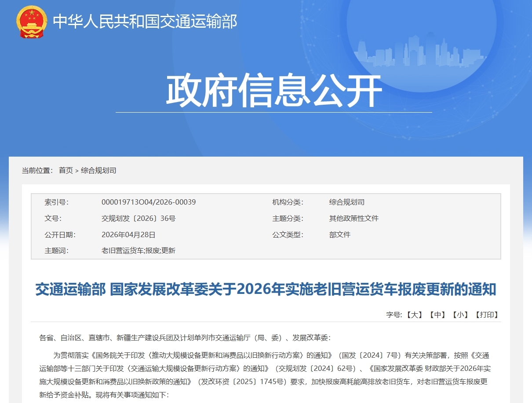Click the 政府信息公开 banner heading
Image resolution: width=532 pixels, height=403 pixels.
(273, 91)
